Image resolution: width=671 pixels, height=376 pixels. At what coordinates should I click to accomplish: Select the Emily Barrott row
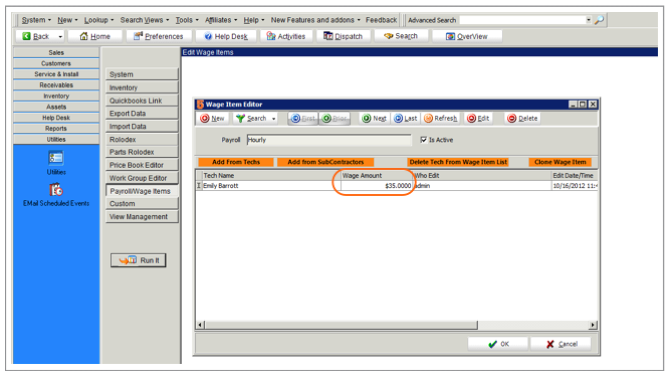pyautogui.click(x=396, y=186)
